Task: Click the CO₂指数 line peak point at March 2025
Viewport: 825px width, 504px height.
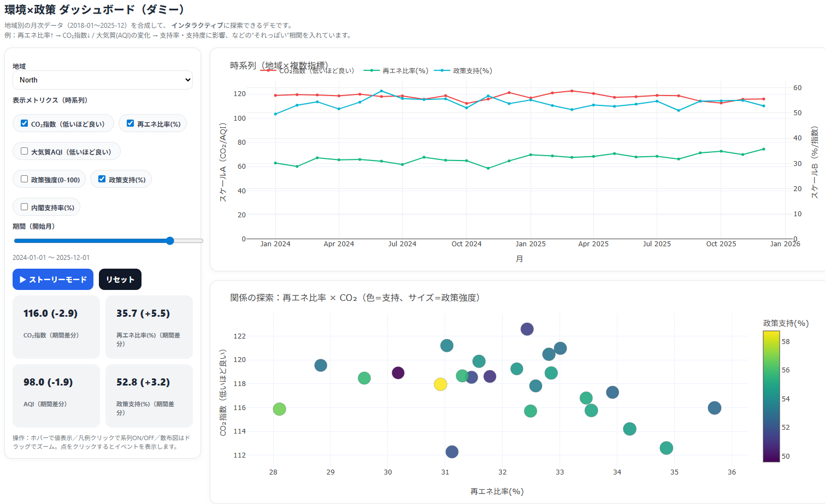Action: click(572, 91)
